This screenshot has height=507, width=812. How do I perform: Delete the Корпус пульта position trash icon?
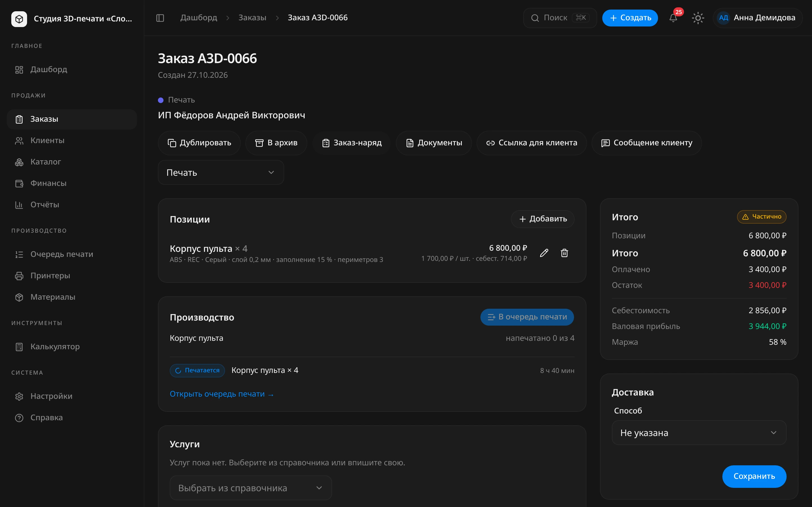tap(564, 253)
